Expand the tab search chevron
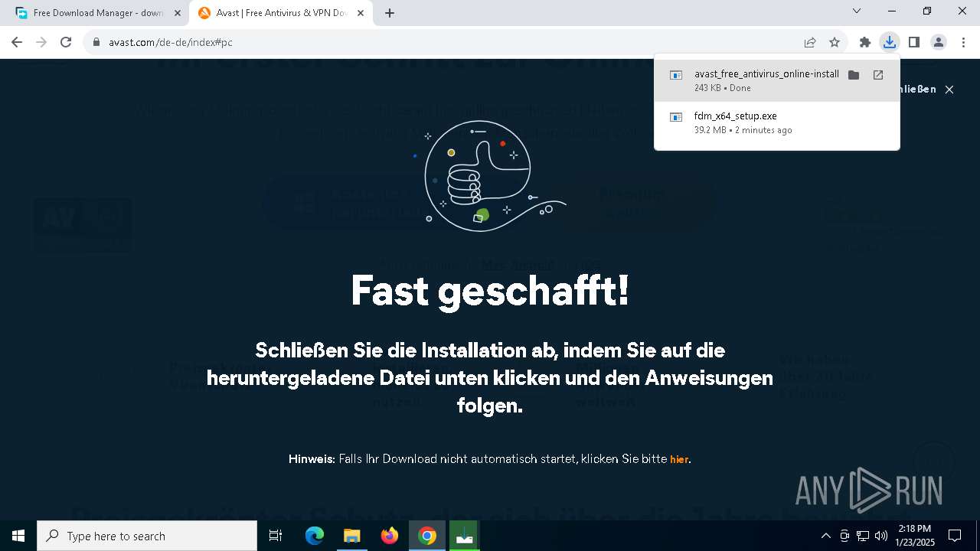This screenshot has height=551, width=980. (857, 11)
